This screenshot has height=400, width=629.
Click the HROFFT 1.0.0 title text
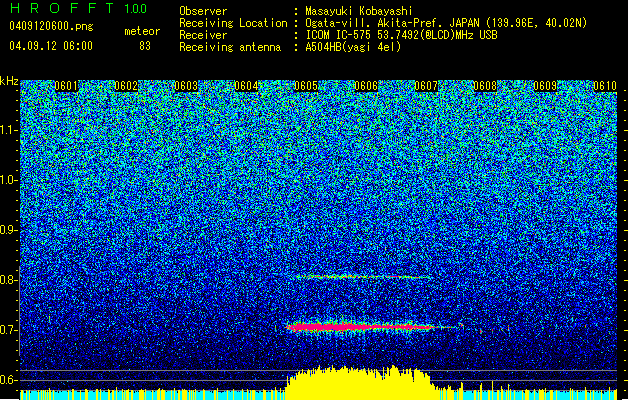[x=79, y=8]
